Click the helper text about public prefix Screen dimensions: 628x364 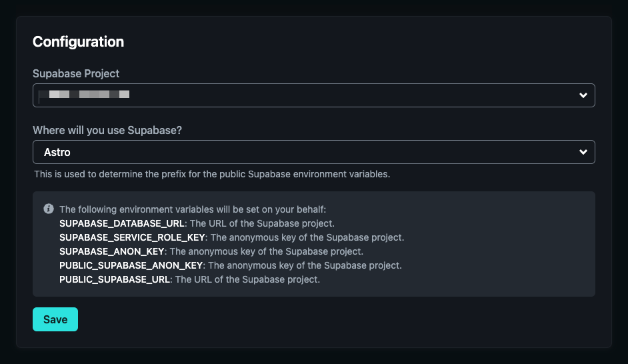click(212, 175)
